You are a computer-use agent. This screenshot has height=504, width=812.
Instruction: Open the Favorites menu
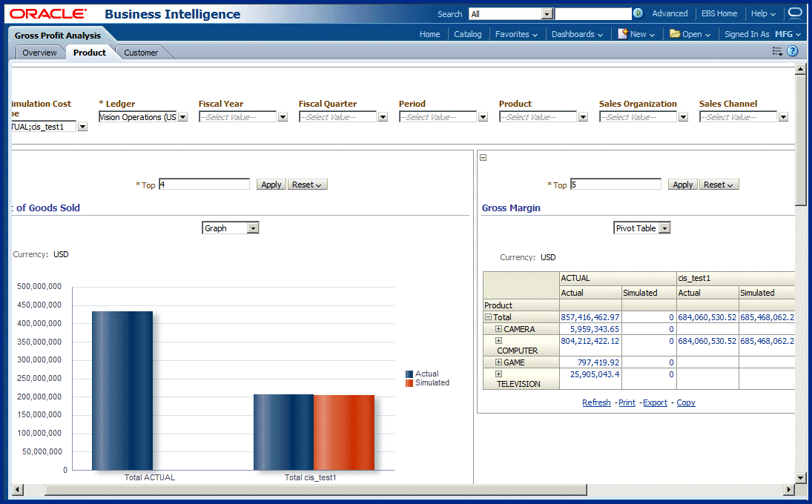coord(516,34)
